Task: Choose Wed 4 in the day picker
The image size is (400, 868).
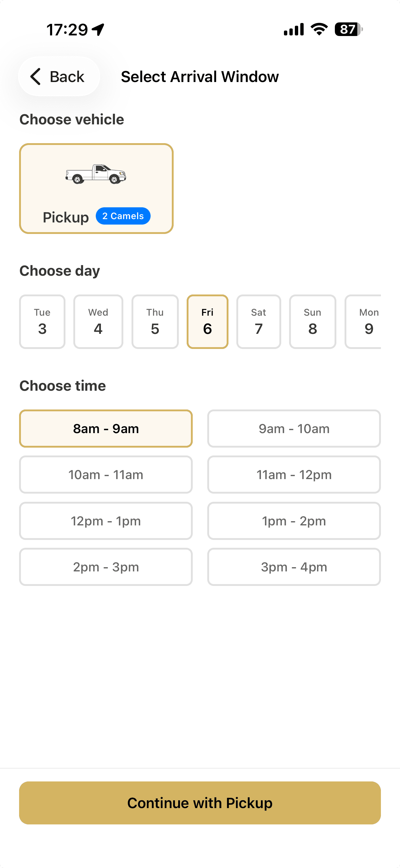Action: click(98, 322)
